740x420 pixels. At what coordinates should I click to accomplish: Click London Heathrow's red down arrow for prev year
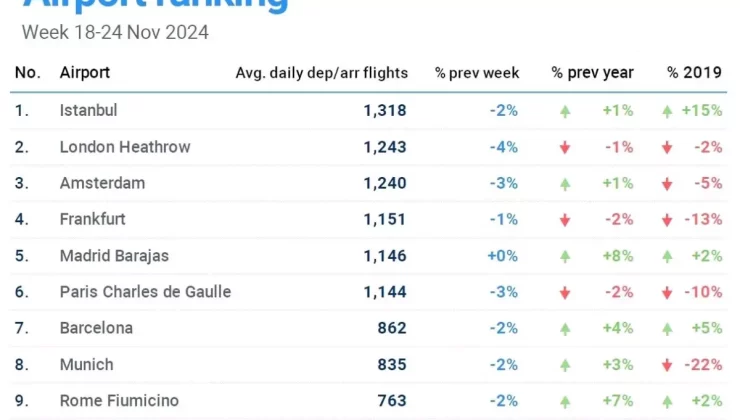coord(565,147)
